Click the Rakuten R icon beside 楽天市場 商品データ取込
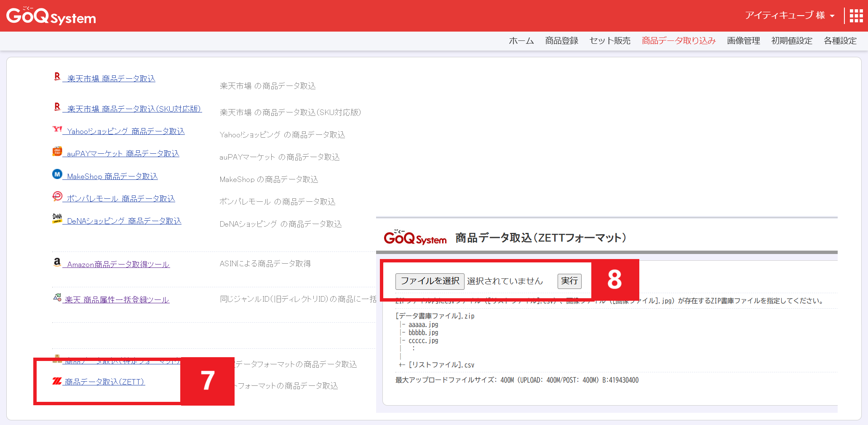Viewport: 868px width, 425px height. click(57, 77)
